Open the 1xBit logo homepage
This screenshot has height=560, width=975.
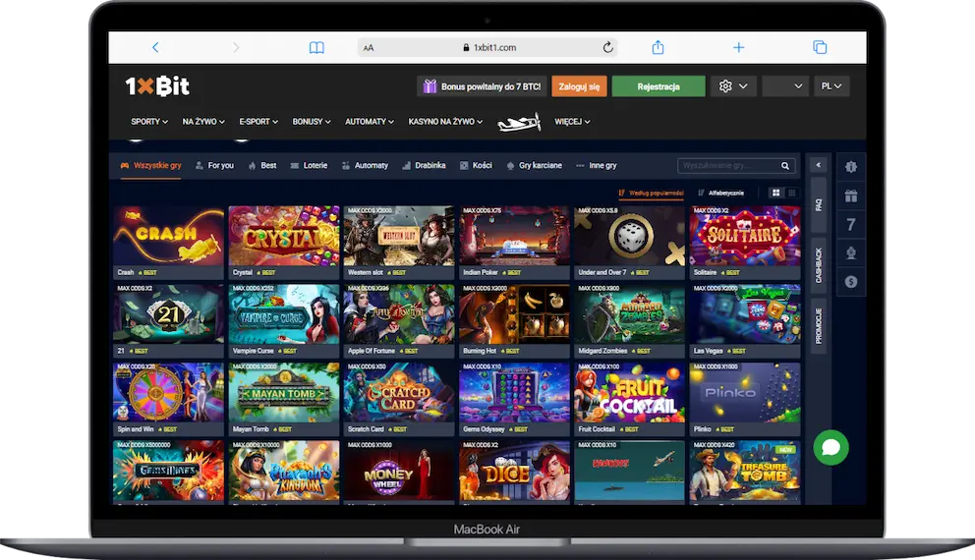pos(156,85)
